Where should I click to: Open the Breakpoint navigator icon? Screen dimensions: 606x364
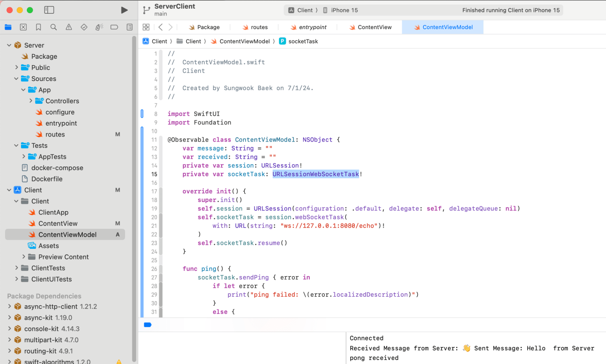tap(114, 27)
